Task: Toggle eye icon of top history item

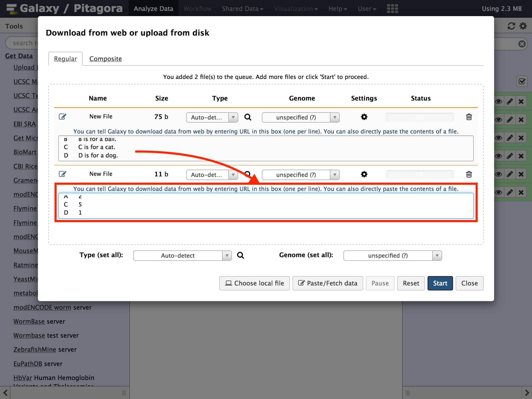Action: click(498, 102)
